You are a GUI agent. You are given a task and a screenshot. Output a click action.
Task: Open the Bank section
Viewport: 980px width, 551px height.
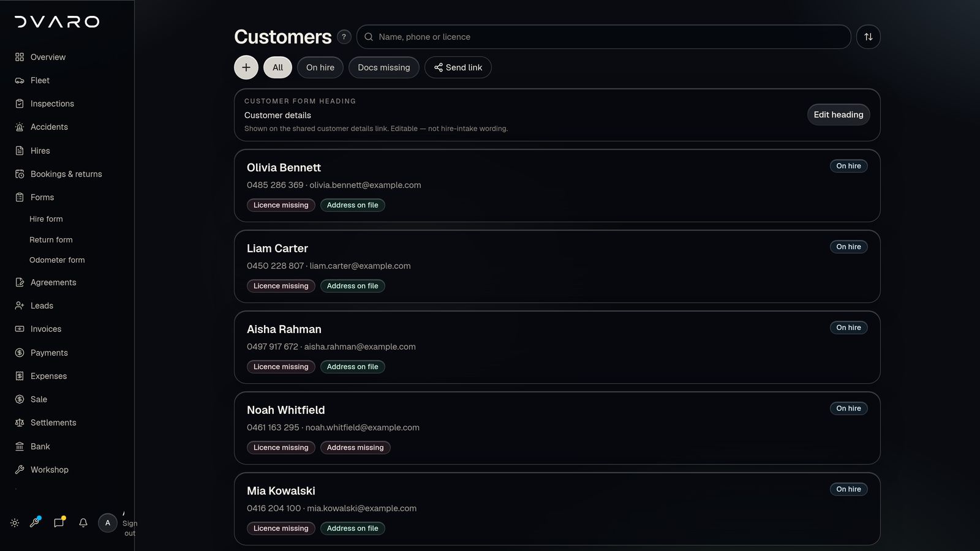32,446
